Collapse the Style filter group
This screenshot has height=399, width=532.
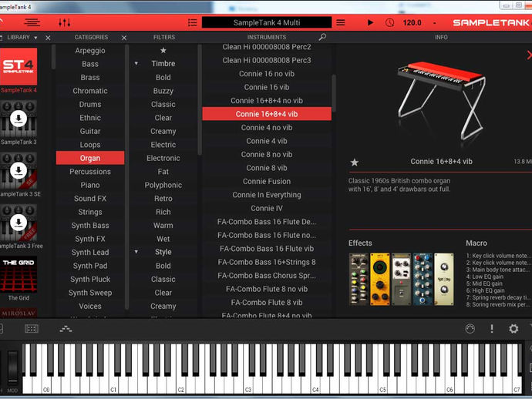[136, 252]
